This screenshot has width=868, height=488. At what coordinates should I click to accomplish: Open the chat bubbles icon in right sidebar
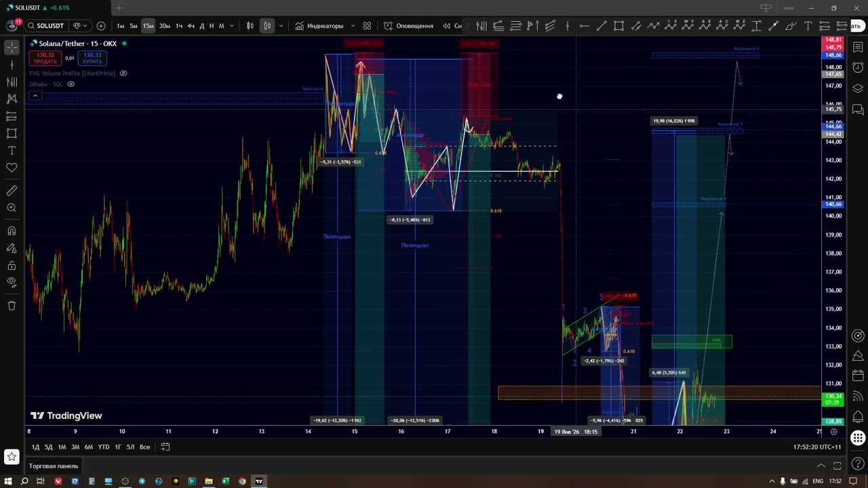(x=858, y=109)
